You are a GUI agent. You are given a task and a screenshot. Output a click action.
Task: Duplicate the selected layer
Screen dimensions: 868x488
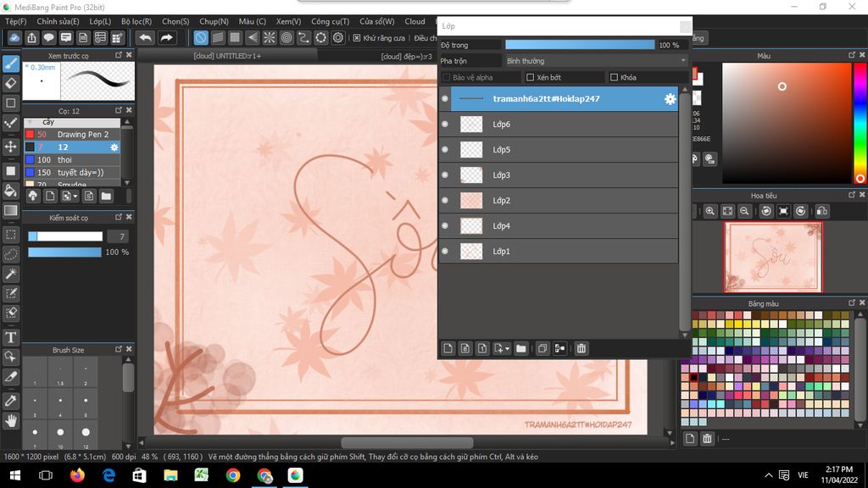(x=542, y=348)
